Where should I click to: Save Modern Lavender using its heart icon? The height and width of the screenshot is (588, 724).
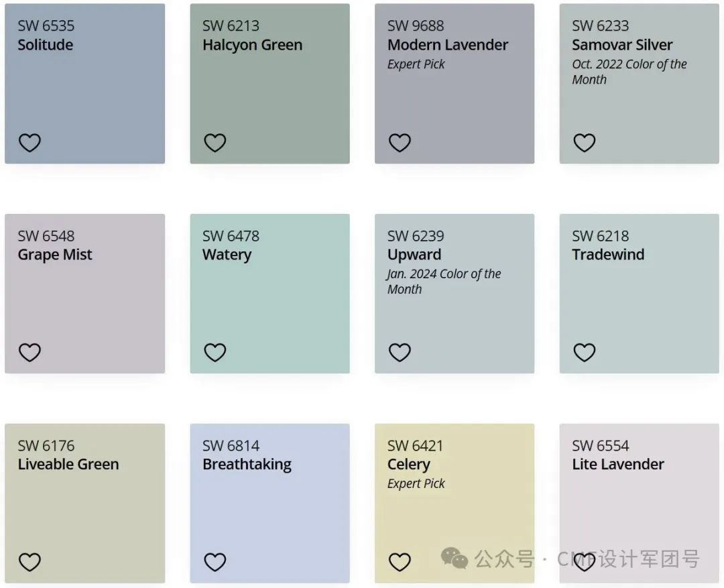click(400, 143)
